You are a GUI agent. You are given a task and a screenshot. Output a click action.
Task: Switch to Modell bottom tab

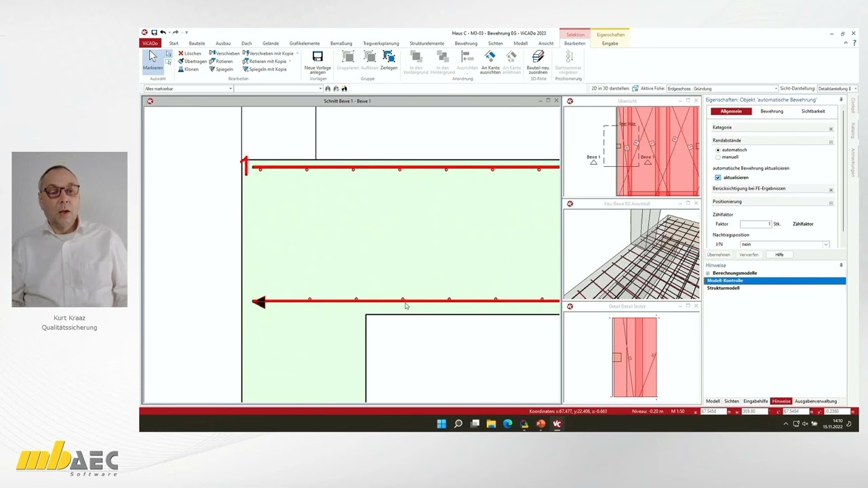point(713,401)
